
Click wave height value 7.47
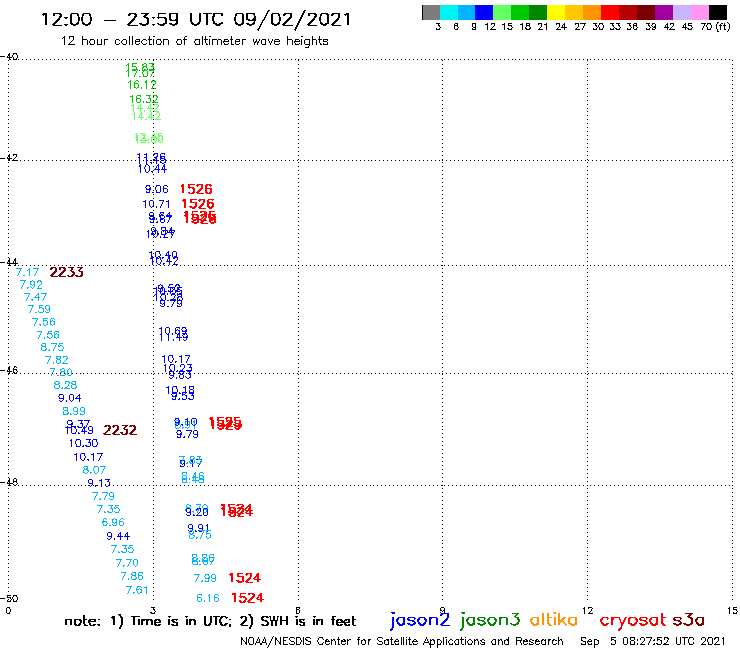pos(35,297)
